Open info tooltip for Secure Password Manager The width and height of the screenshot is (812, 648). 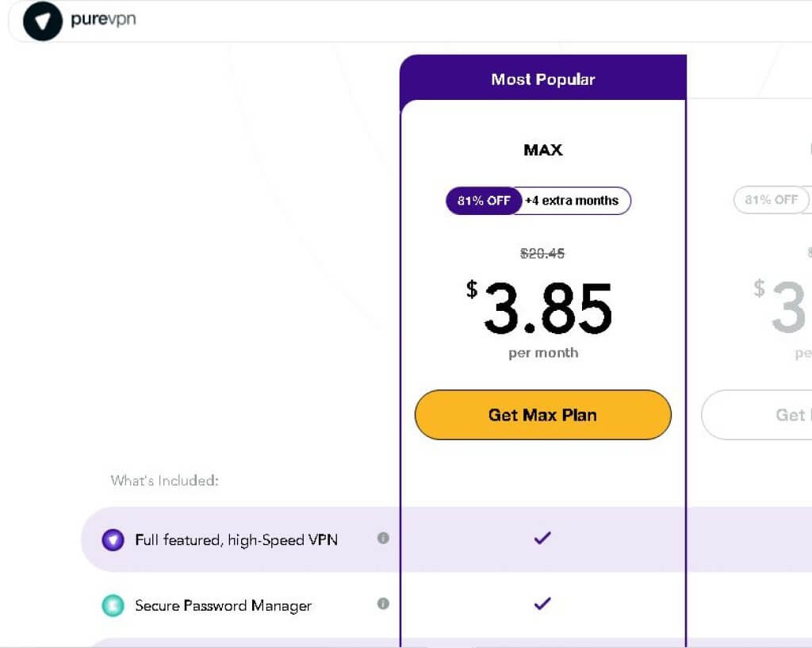pyautogui.click(x=383, y=604)
